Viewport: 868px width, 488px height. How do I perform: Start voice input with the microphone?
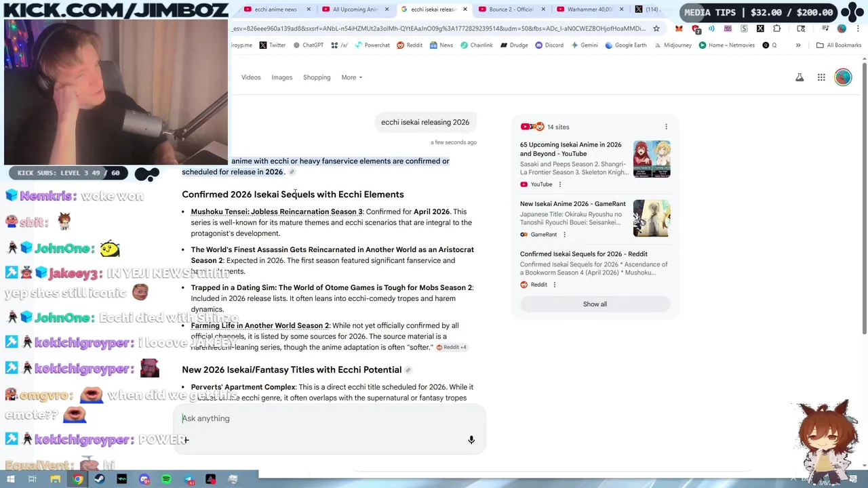[471, 440]
